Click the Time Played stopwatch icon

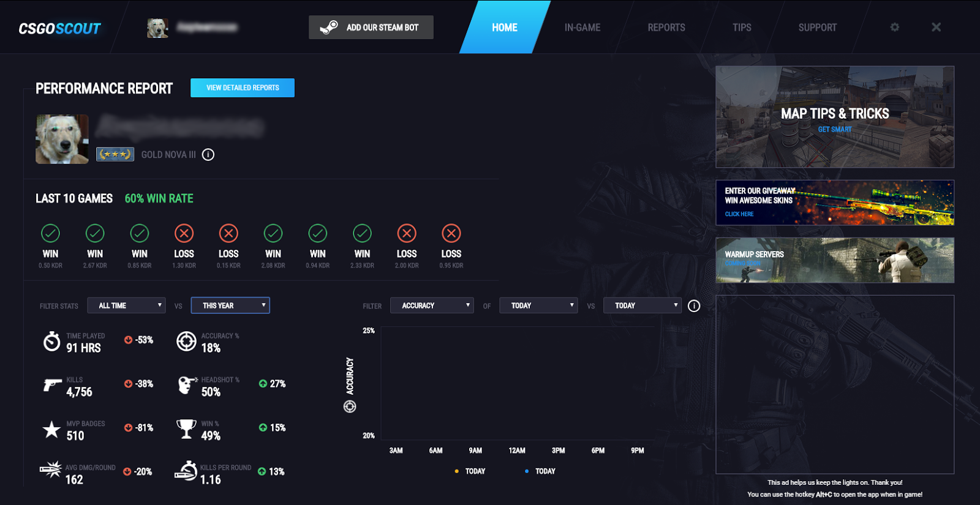[x=52, y=341]
